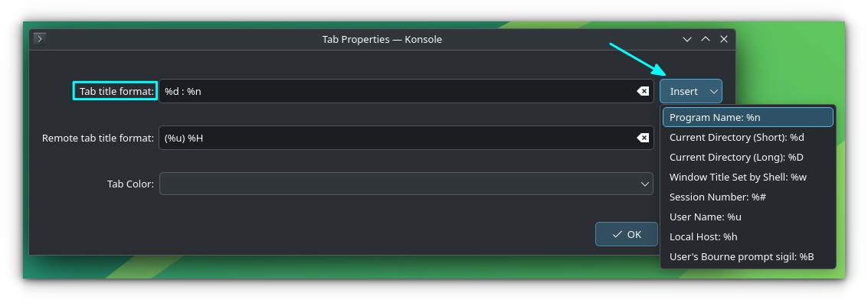Expand the Tab Color combo box
The width and height of the screenshot is (868, 303).
[406, 184]
